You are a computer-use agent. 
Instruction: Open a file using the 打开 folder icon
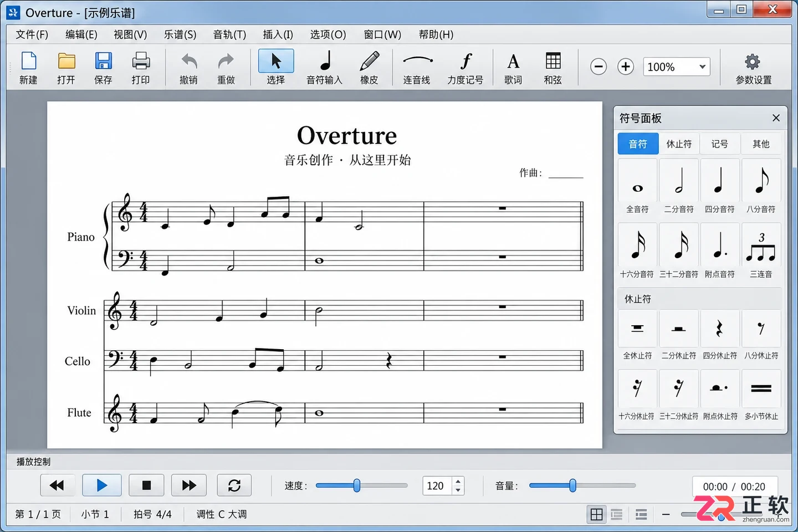click(66, 68)
